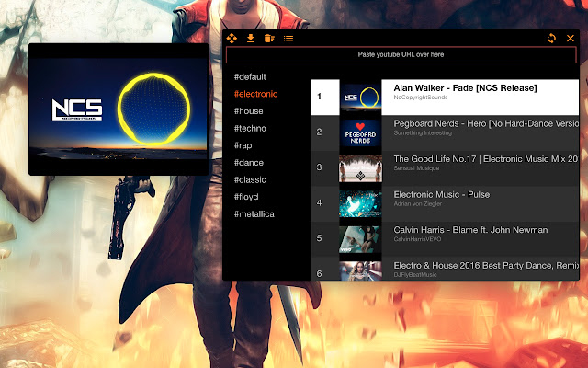Click the Alan Walker NCS thumbnail in list
The height and width of the screenshot is (368, 588).
click(x=360, y=98)
